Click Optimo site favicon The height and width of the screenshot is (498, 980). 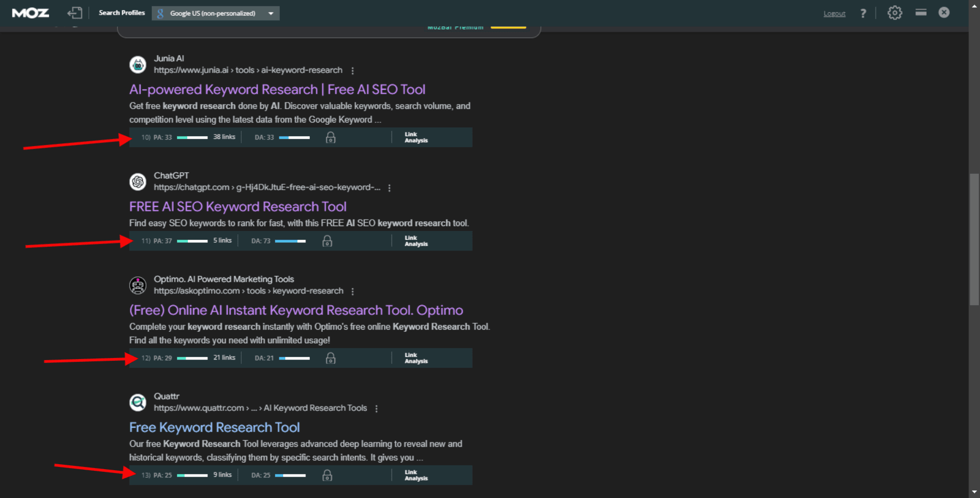pyautogui.click(x=138, y=285)
